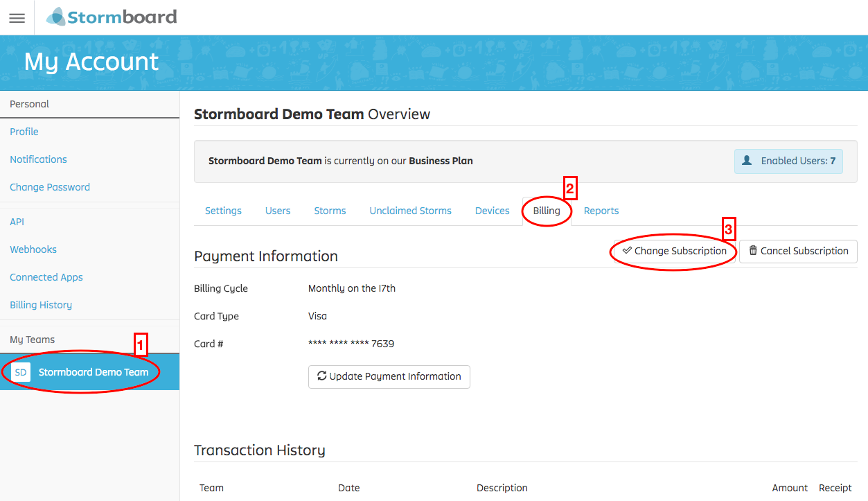The height and width of the screenshot is (501, 868).
Task: Go to Notifications settings
Action: coord(38,159)
